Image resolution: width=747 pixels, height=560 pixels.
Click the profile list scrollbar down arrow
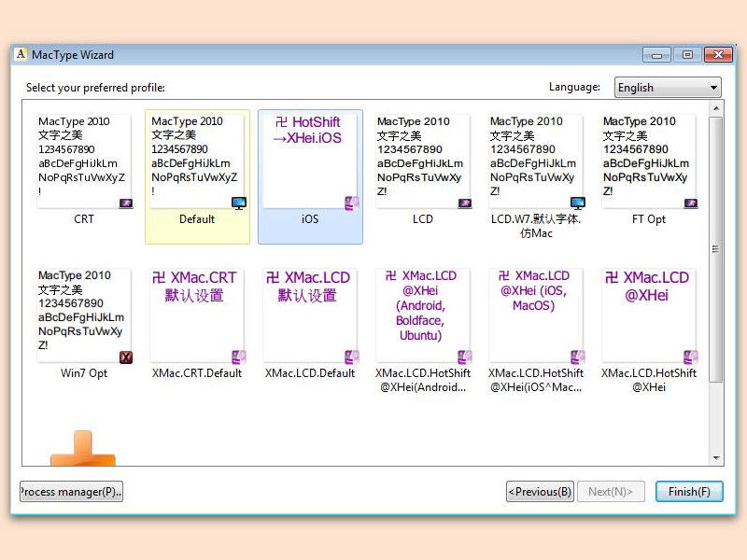(715, 457)
